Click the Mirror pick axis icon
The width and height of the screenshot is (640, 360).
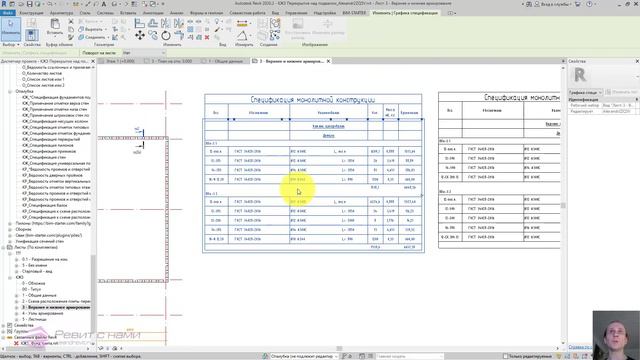[166, 24]
